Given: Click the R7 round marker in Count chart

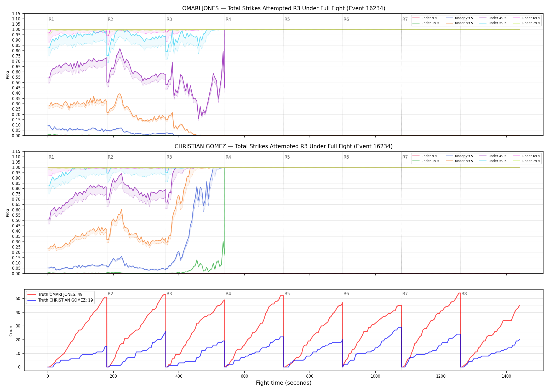Looking at the screenshot, I should coord(405,294).
